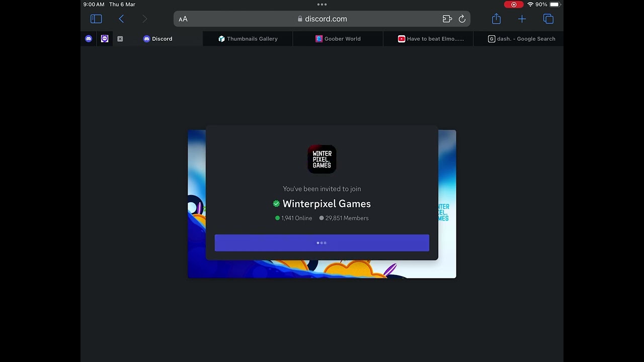Click the Winter Pixel Games server logo
Screen dimensions: 644x362
coord(322,159)
